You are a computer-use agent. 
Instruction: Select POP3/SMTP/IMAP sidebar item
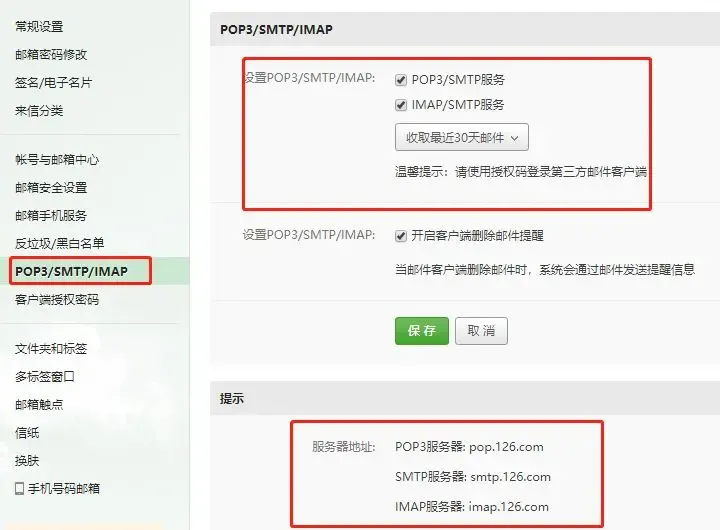coord(71,271)
